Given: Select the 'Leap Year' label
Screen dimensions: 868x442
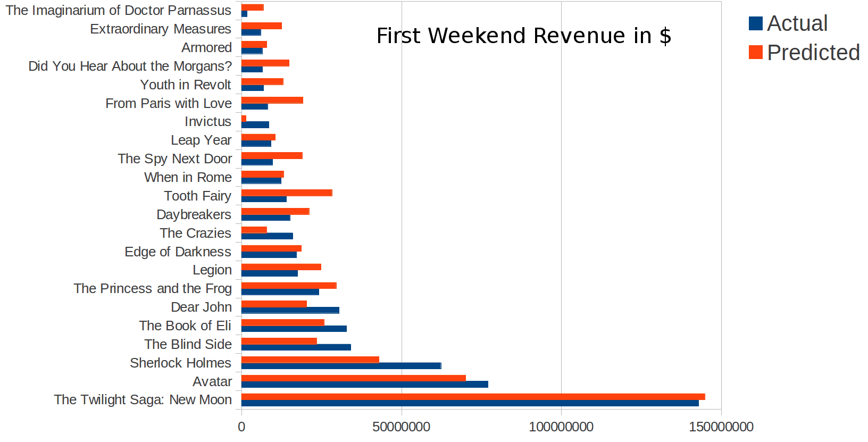Looking at the screenshot, I should click(201, 140).
